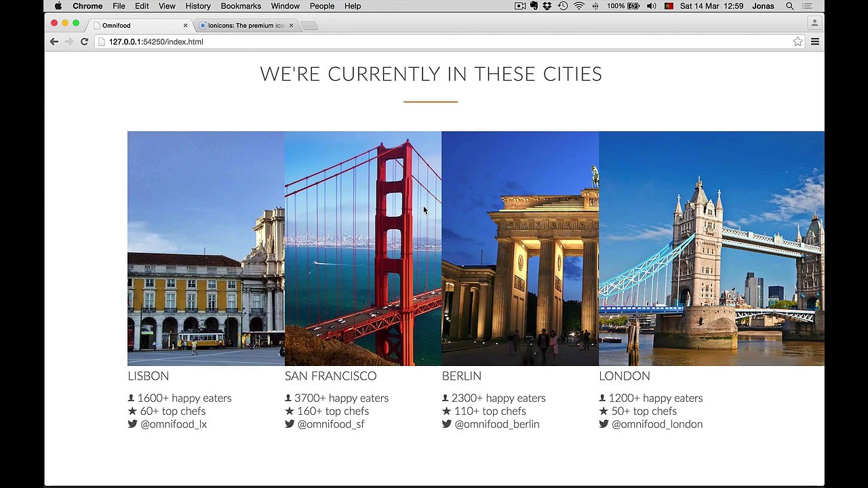Open the volume control in the menu bar
This screenshot has height=488, width=868.
(652, 6)
